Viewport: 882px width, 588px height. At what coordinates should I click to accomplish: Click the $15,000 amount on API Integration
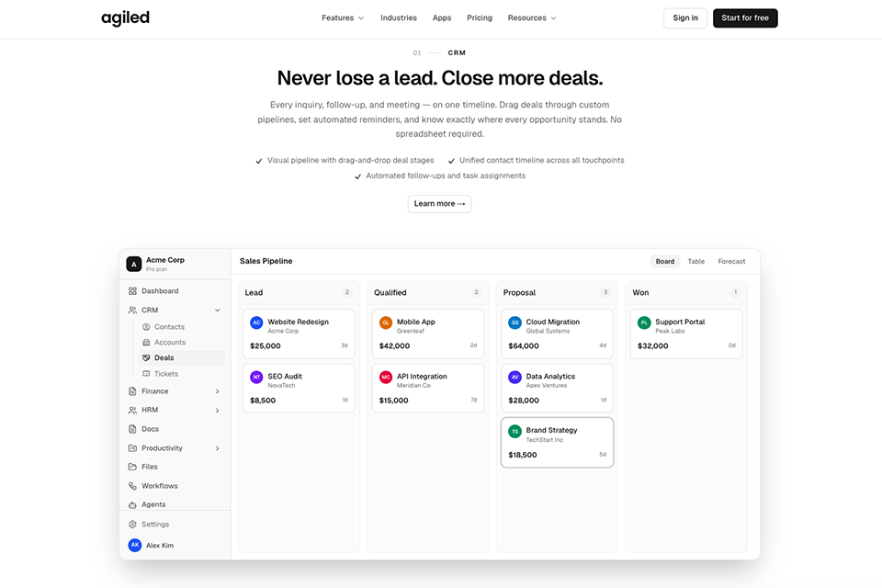point(394,401)
